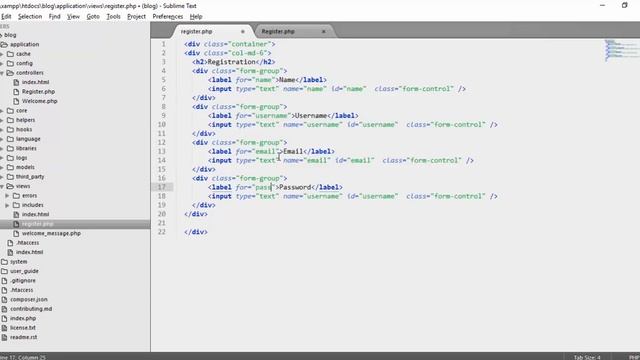Click the cache folder icon
The width and height of the screenshot is (640, 360).
(11, 54)
